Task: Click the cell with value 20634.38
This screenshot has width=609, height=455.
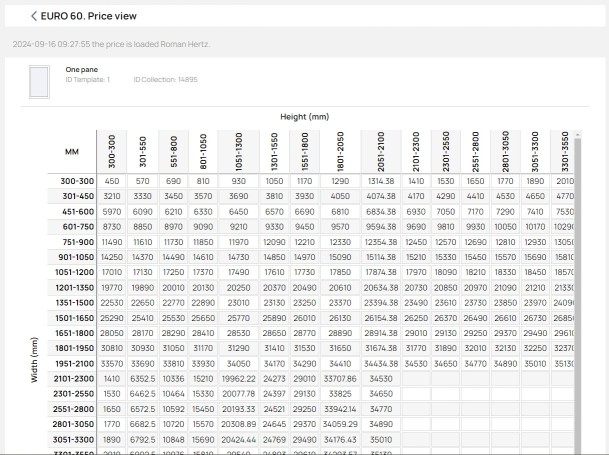Action: click(x=381, y=288)
